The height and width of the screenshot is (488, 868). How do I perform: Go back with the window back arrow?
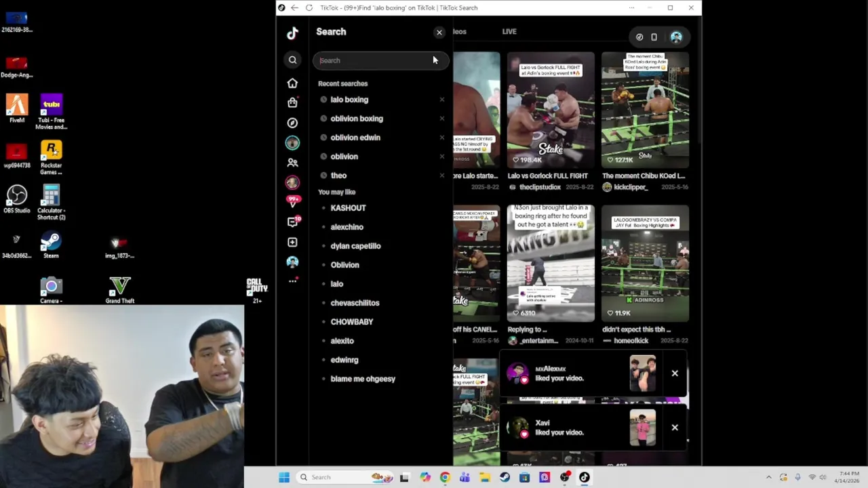294,7
